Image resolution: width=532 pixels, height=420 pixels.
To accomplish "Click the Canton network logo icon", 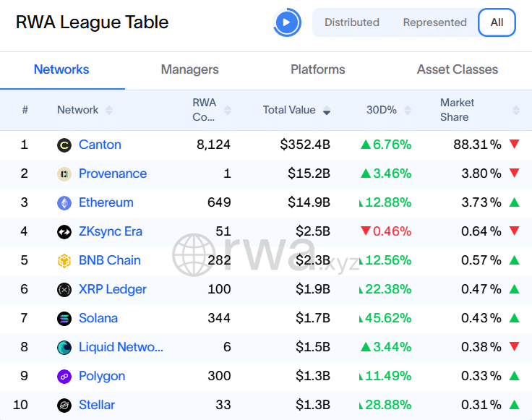I will tap(64, 145).
